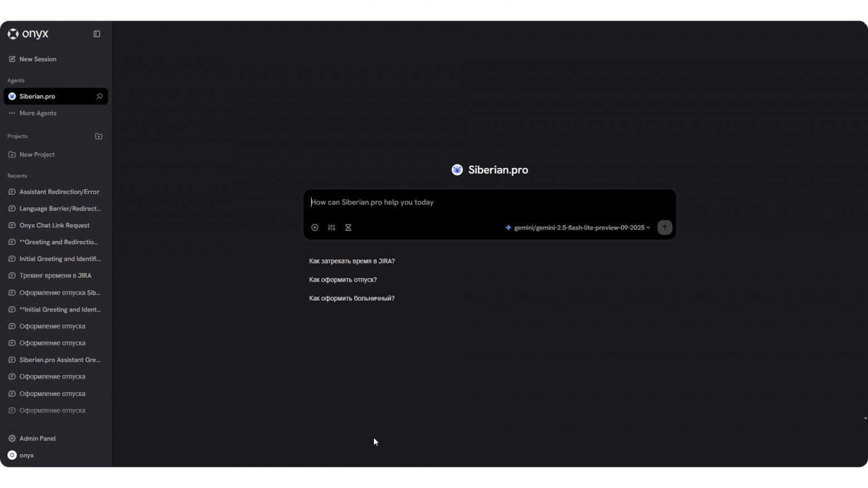Create a New Project

pyautogui.click(x=37, y=155)
